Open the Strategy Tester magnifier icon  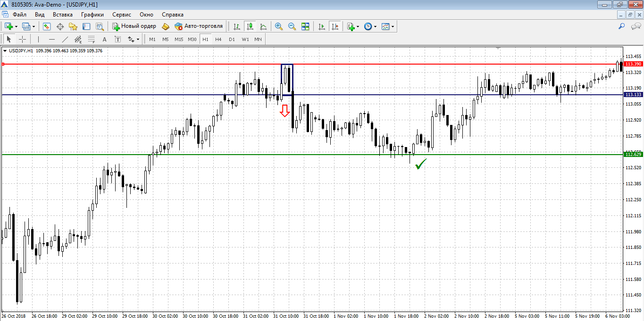tap(100, 26)
